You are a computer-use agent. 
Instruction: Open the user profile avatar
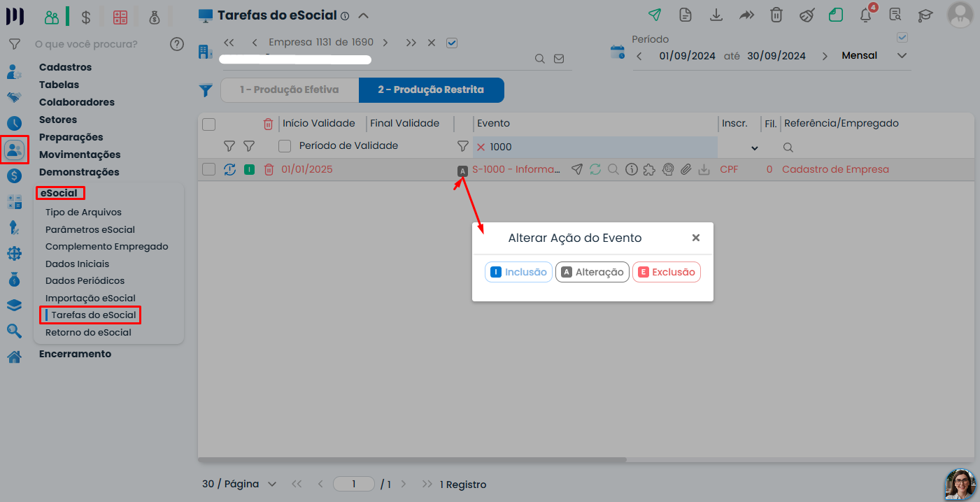pyautogui.click(x=960, y=15)
